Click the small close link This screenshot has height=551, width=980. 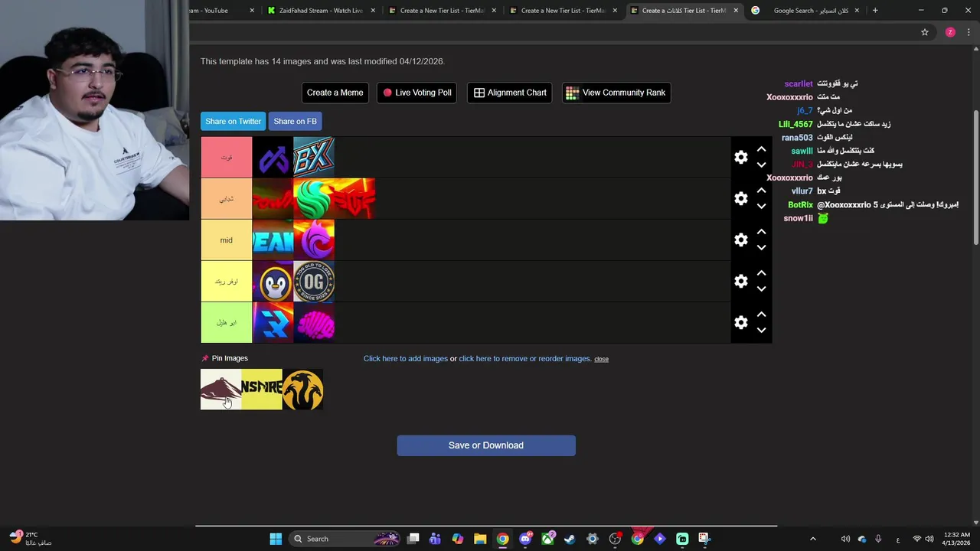tap(601, 359)
